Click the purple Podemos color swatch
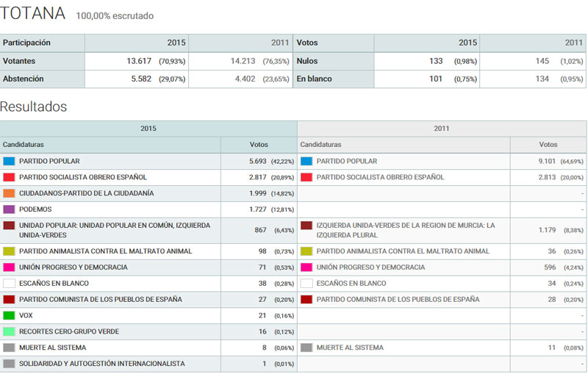 click(x=9, y=209)
